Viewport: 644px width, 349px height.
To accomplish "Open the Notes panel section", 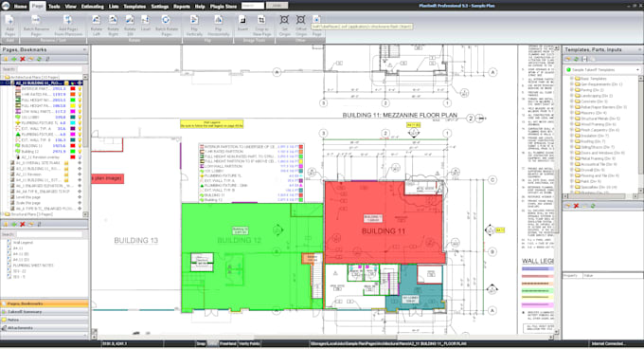I will pos(45,320).
